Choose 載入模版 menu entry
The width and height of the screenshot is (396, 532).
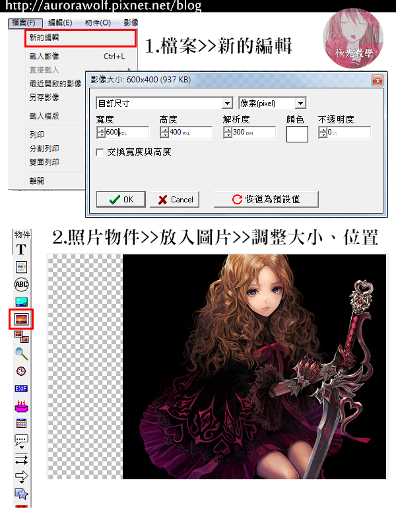point(55,116)
